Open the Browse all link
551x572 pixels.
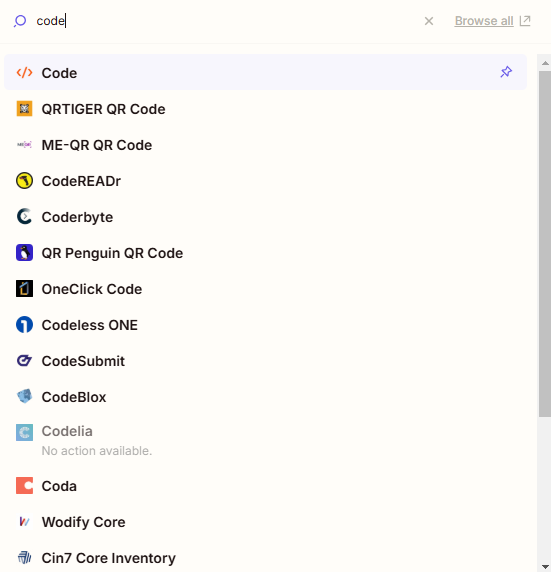tap(492, 21)
